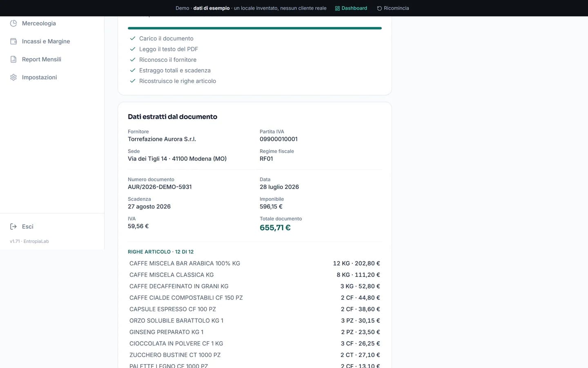
Task: Click the amount 3 CF · 26,25 €
Action: [x=360, y=343]
